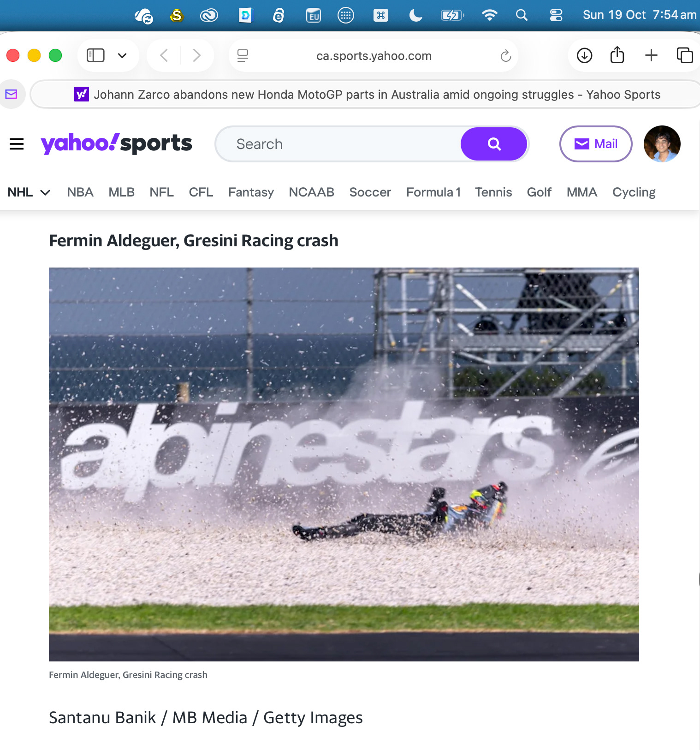Click heading 'Fermin Aldeguer, Gresini Racing crash'
The width and height of the screenshot is (700, 750).
pyautogui.click(x=194, y=241)
